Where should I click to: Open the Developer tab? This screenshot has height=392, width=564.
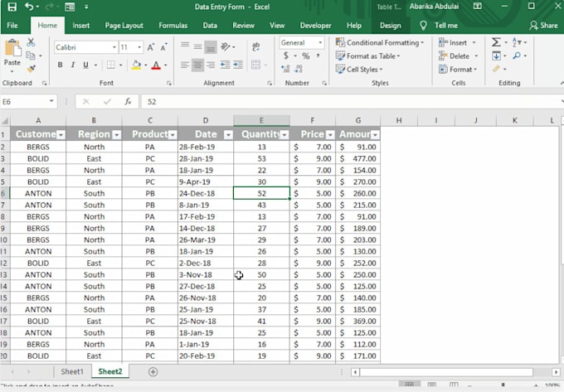(315, 26)
